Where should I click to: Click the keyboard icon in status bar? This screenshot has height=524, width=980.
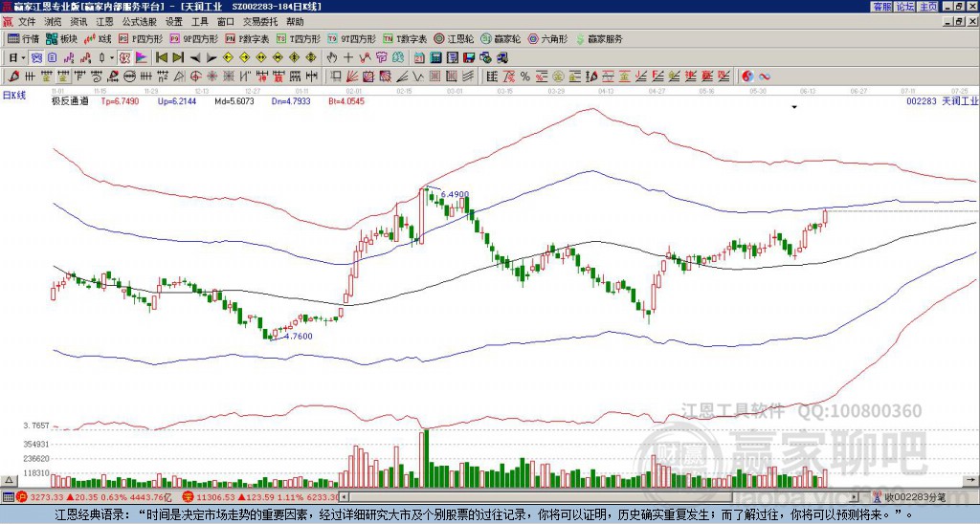pyautogui.click(x=8, y=497)
